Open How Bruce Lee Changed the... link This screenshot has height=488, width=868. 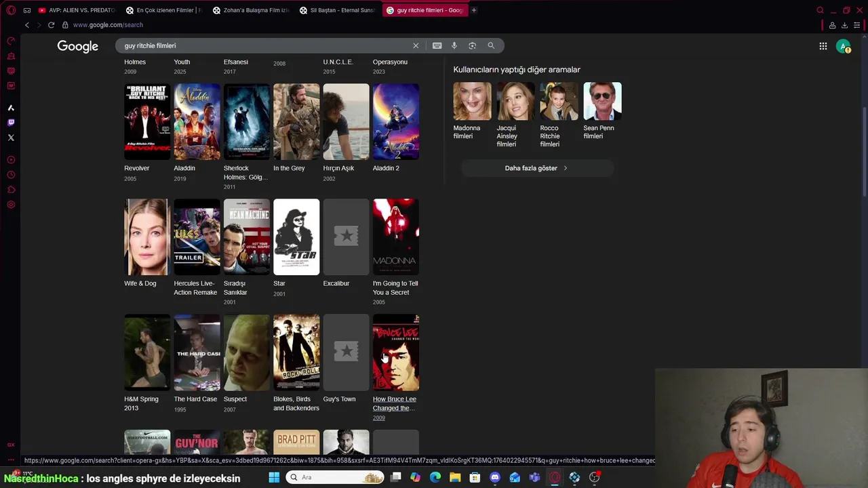tap(394, 403)
